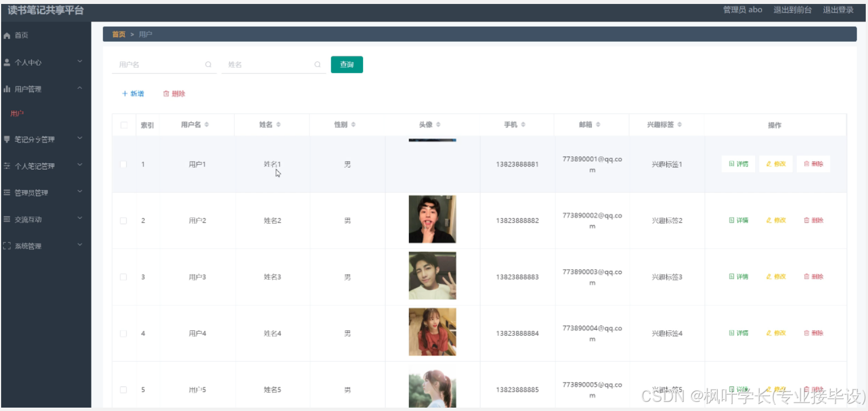This screenshot has height=411, width=868.
Task: Click the frame icon beside 系统管理
Action: click(7, 246)
